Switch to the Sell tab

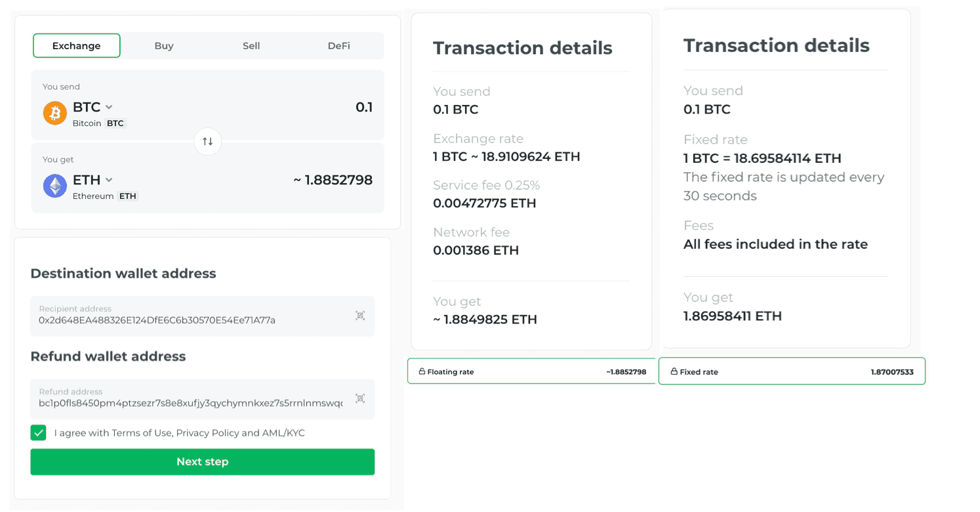251,45
